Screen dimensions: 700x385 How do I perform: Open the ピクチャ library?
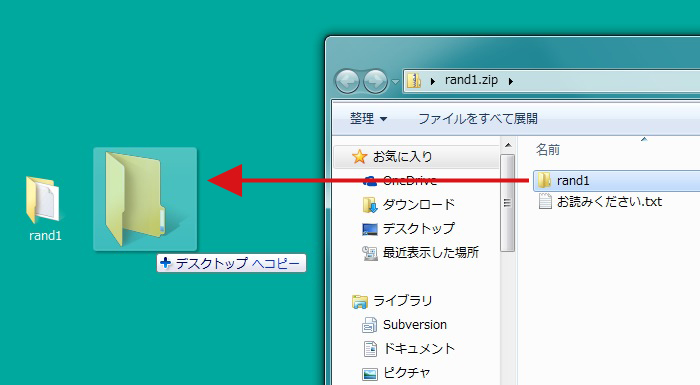[406, 373]
